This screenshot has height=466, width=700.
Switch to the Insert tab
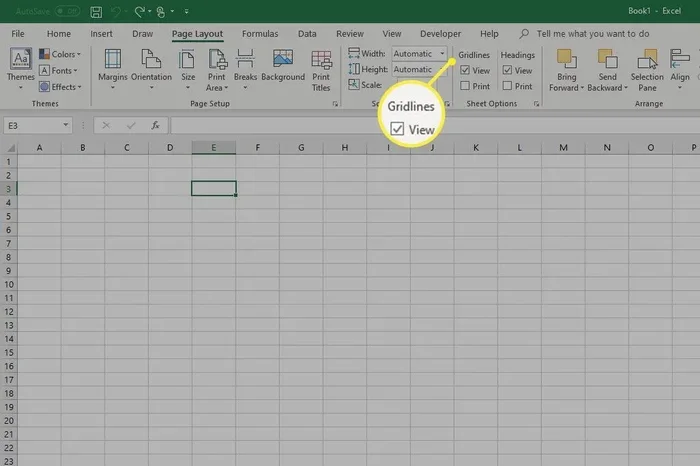pyautogui.click(x=101, y=34)
